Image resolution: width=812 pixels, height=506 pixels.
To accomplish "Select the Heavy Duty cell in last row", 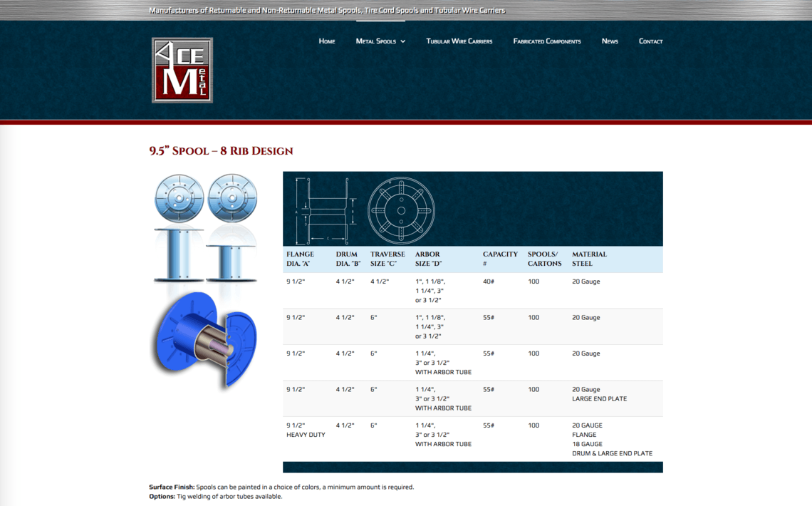I will (306, 435).
